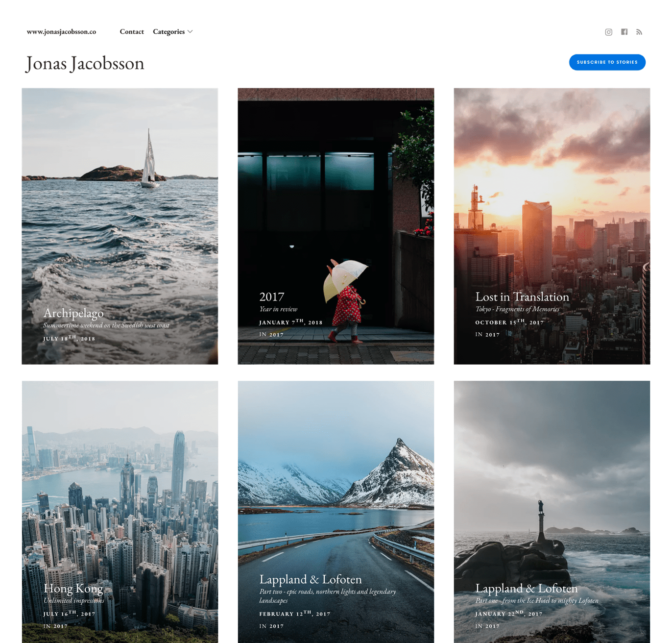
Task: Open the Contact page
Action: tap(131, 31)
